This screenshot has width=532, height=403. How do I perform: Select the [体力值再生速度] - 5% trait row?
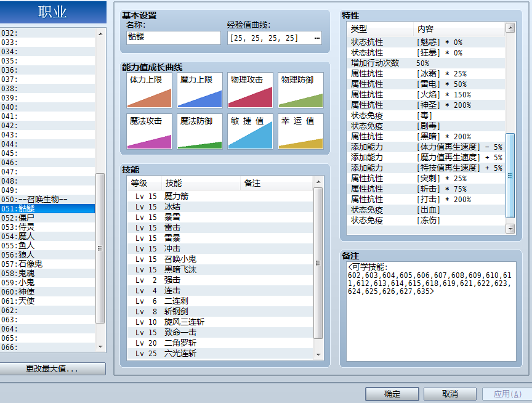click(x=426, y=147)
